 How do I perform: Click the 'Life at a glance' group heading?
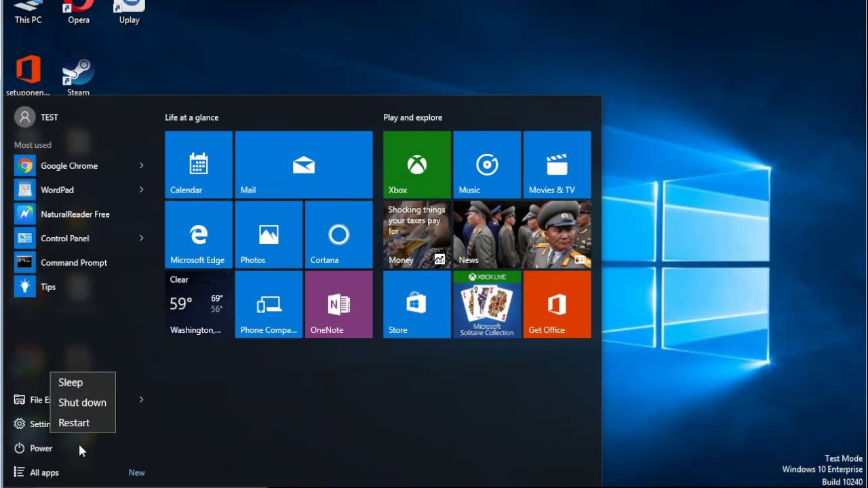[192, 117]
